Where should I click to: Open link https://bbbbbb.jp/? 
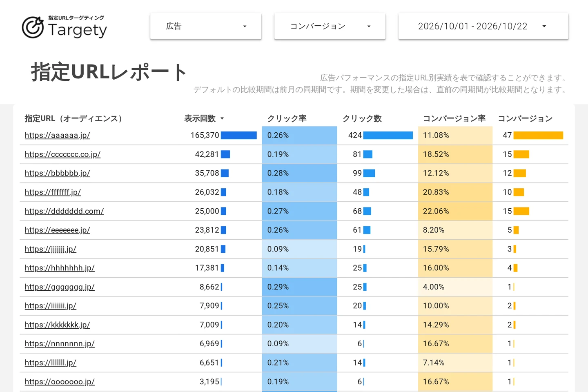click(x=57, y=173)
